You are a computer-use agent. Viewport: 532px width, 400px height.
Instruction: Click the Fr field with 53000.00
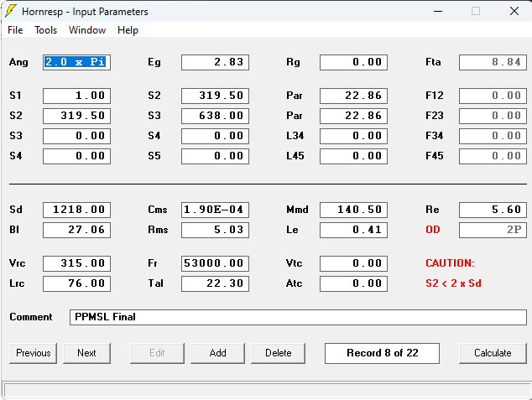click(215, 263)
